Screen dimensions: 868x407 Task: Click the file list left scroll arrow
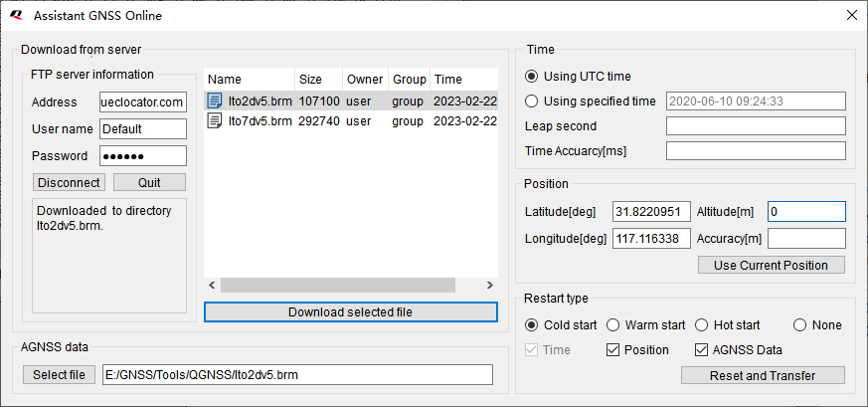(212, 286)
